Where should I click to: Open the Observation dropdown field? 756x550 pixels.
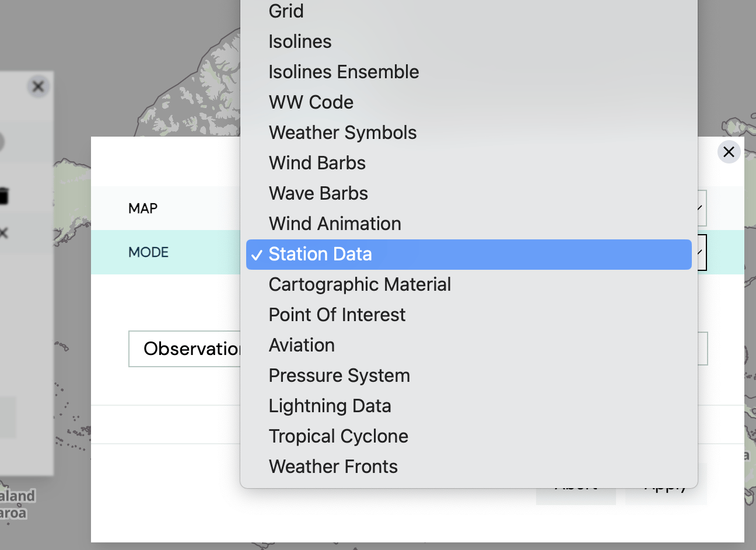tap(184, 349)
